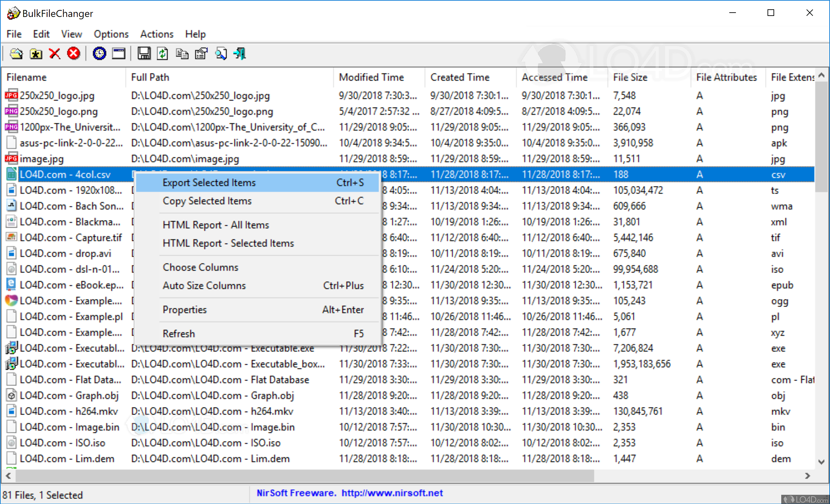This screenshot has width=830, height=504.
Task: Open properties using the toolbar properties icon
Action: [x=201, y=53]
